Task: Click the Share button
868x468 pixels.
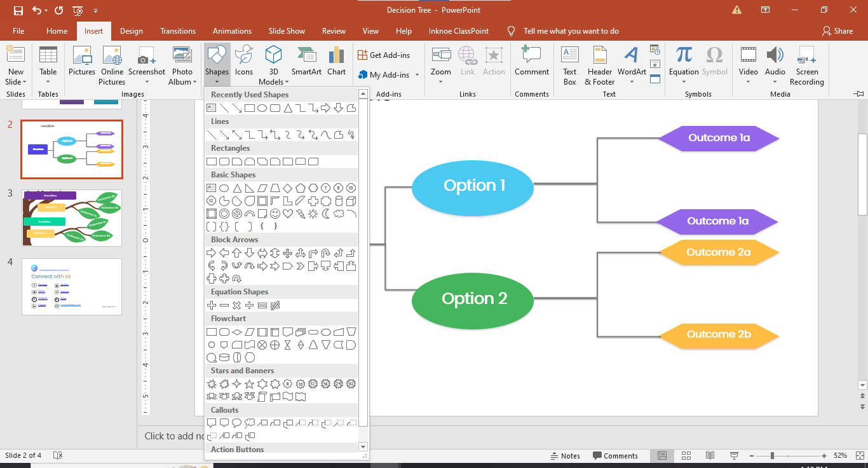Action: coord(837,31)
